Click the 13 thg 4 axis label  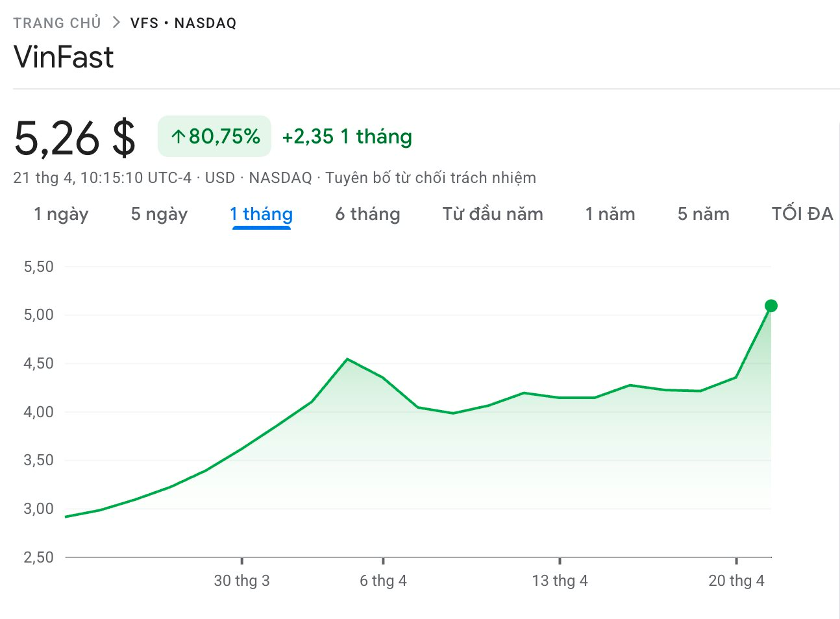[x=560, y=581]
